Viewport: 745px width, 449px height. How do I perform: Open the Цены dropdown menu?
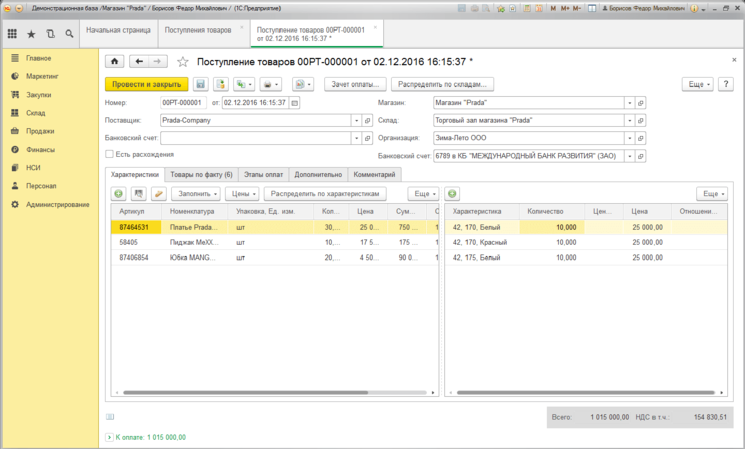242,193
